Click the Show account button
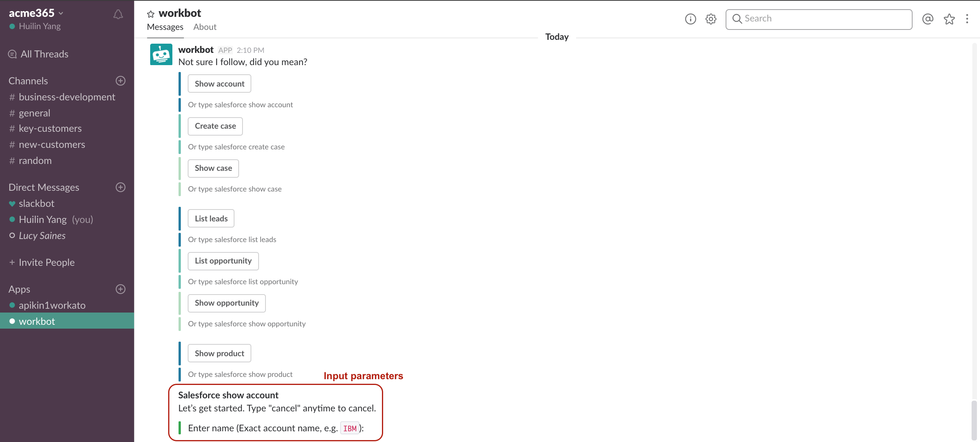 click(x=219, y=83)
